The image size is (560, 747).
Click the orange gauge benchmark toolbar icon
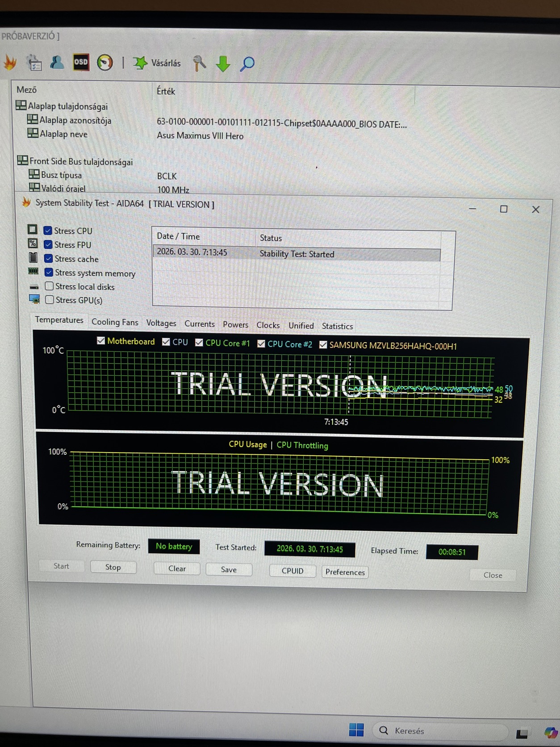coord(105,63)
